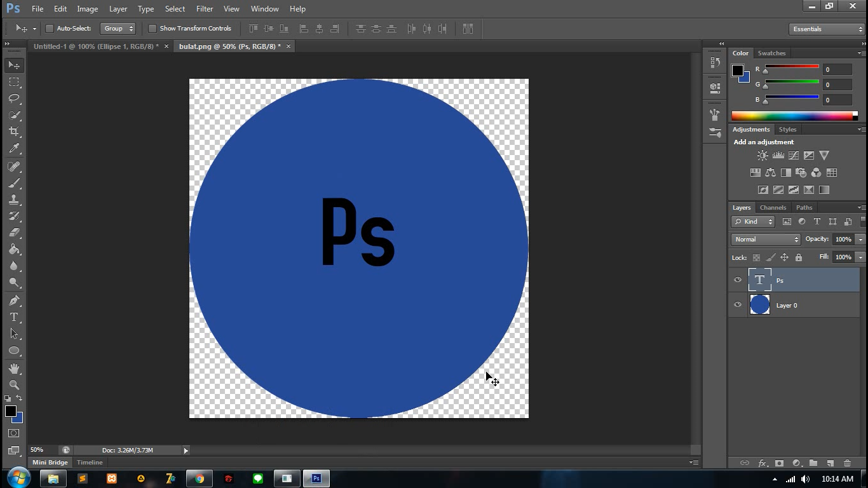Open the Mini Bridge panel
Image resolution: width=868 pixels, height=488 pixels.
[50, 463]
